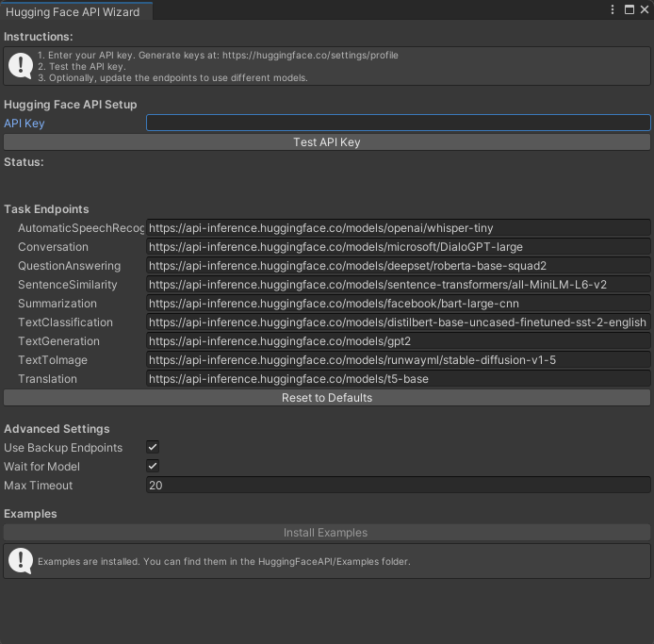Disable the Use Backup Endpoints checkbox
654x644 pixels.
click(153, 448)
